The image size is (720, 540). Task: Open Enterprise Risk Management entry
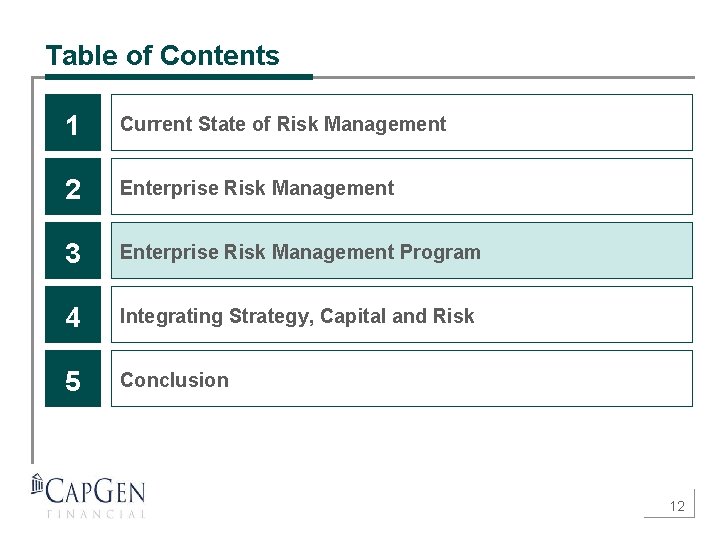click(257, 188)
